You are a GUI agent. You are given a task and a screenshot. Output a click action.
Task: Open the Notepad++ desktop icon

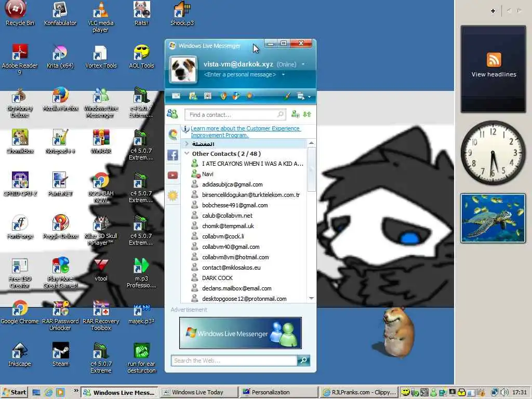tap(60, 141)
